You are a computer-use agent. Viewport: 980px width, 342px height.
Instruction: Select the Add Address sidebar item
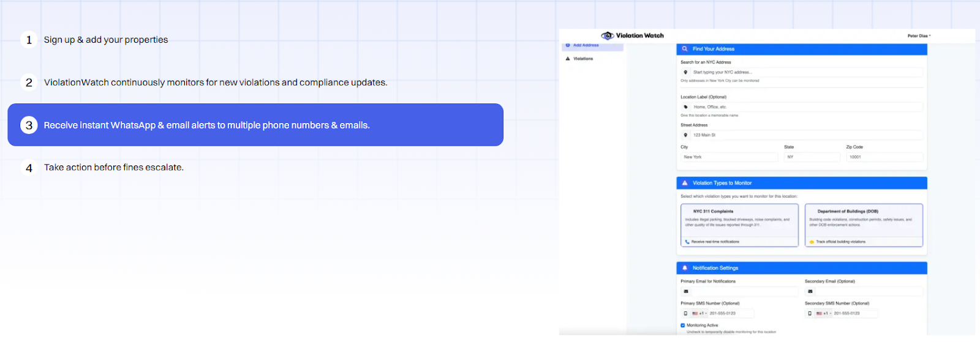[x=592, y=46]
